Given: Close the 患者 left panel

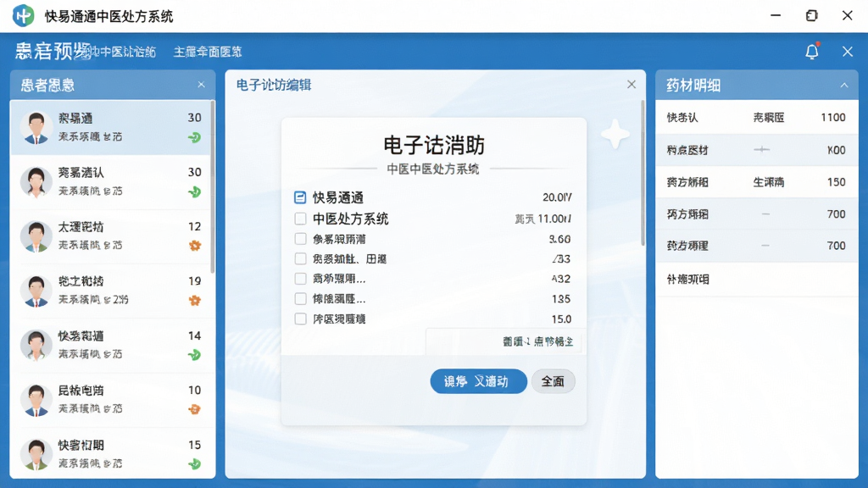Looking at the screenshot, I should click(202, 85).
